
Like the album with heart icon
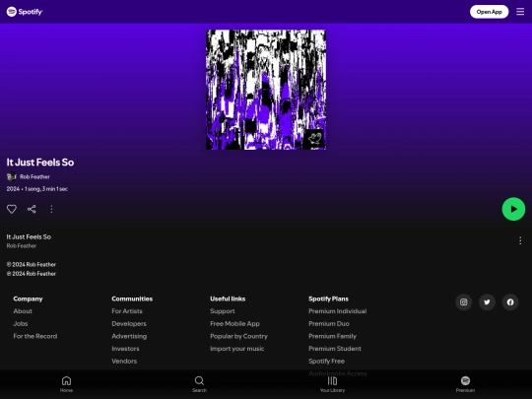click(12, 209)
